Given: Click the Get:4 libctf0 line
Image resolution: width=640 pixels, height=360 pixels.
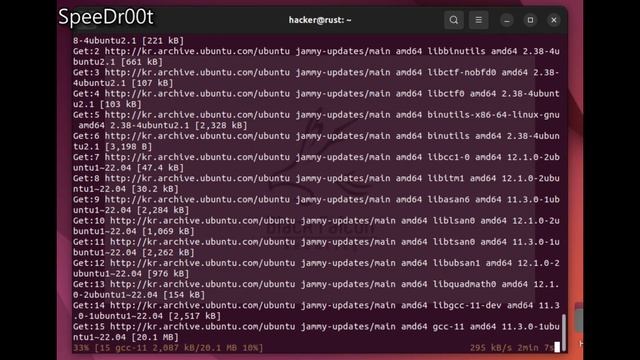Looking at the screenshot, I should 316,94.
